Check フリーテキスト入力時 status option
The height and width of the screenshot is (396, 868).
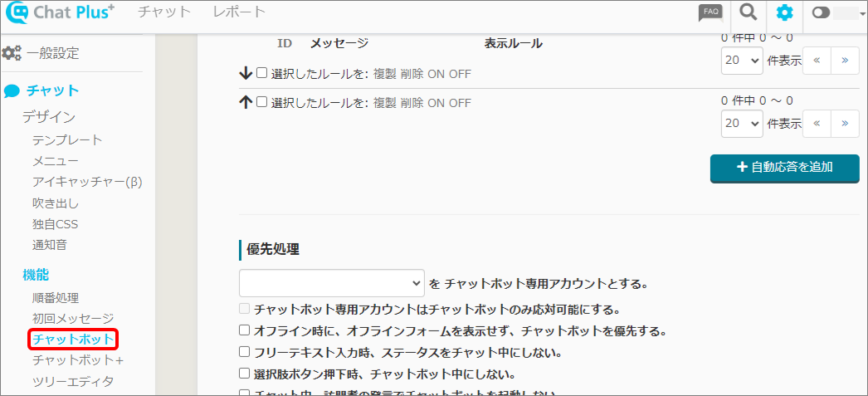tap(245, 352)
